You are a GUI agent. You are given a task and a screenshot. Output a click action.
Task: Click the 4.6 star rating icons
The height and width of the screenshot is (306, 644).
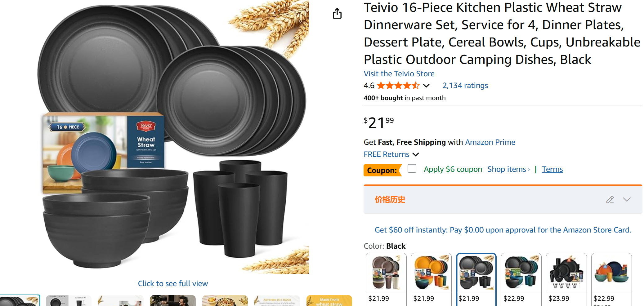[x=398, y=86]
